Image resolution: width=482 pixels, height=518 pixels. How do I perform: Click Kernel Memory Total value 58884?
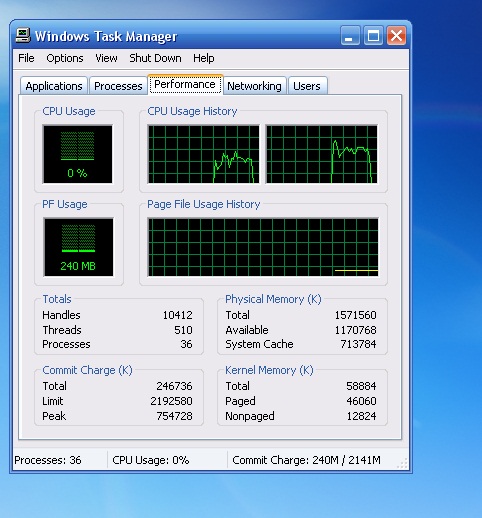(x=361, y=386)
